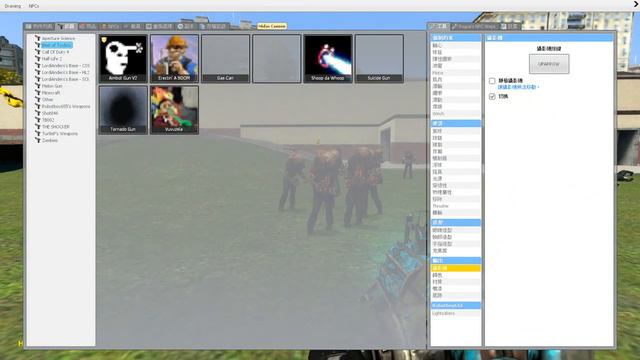Screen dimensions: 640x360
Task: Click the pistol icon beside Call Of Duty 4
Action: coord(38,52)
